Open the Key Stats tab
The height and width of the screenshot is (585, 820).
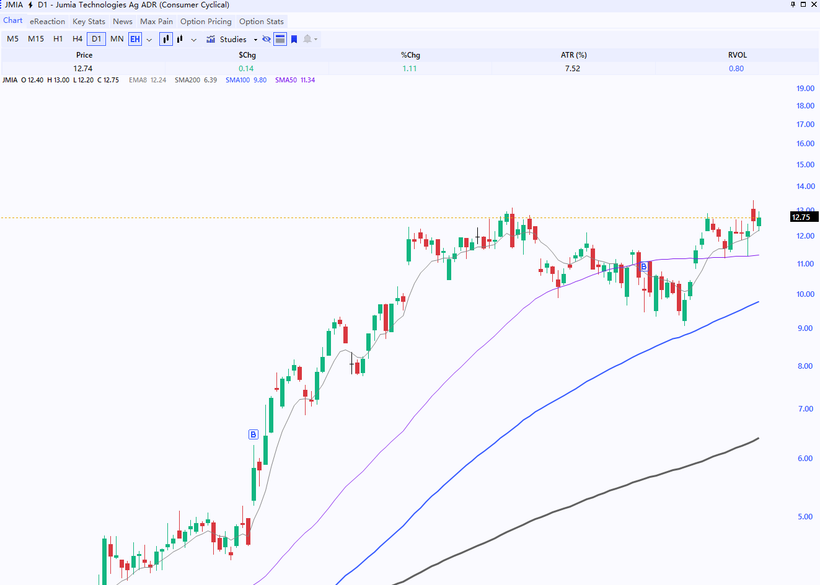[x=89, y=21]
